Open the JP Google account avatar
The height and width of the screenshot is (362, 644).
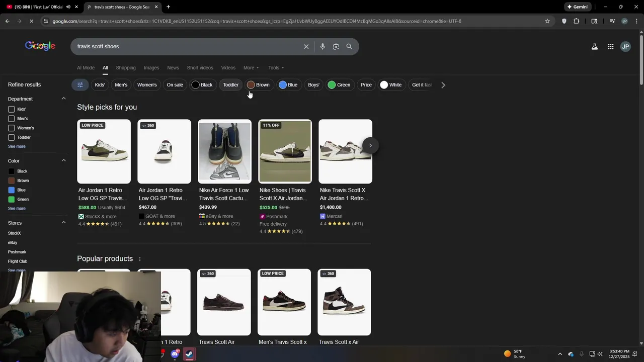pyautogui.click(x=625, y=46)
